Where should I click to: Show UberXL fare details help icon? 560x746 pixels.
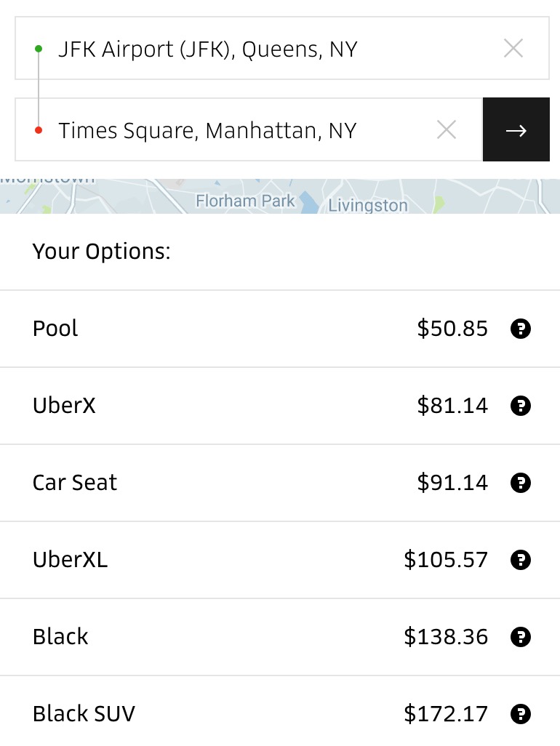521,561
